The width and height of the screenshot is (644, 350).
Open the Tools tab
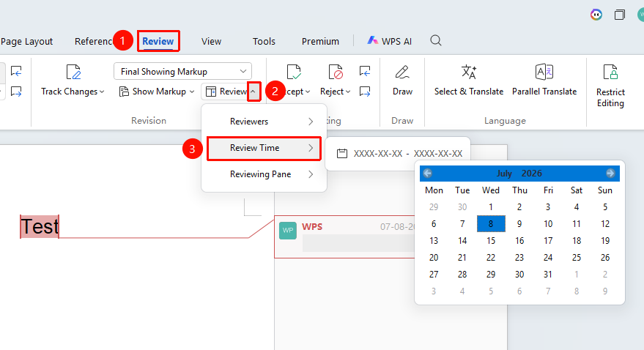tap(264, 42)
